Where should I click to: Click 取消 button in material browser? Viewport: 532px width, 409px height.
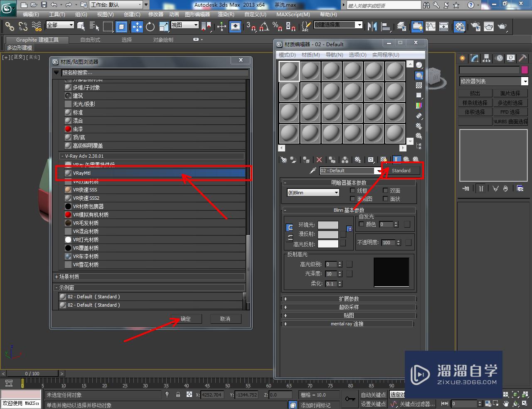tap(225, 319)
